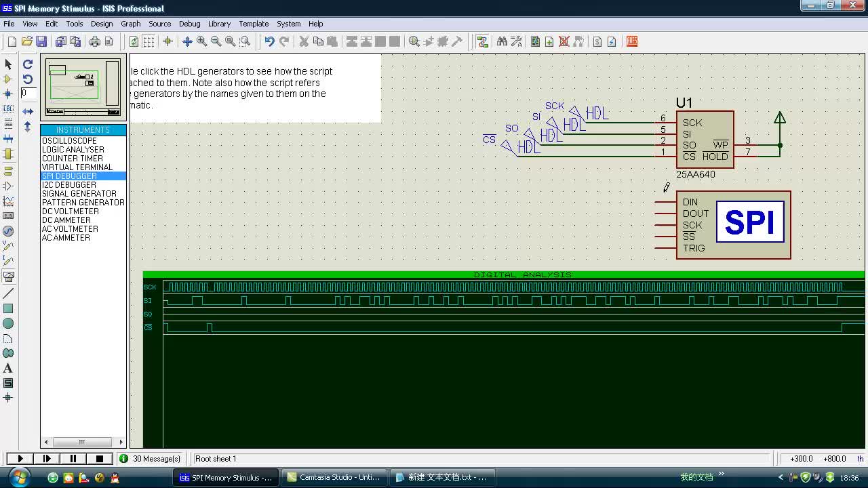Zoom out with the minus magnifier
868x488 pixels.
click(x=216, y=41)
